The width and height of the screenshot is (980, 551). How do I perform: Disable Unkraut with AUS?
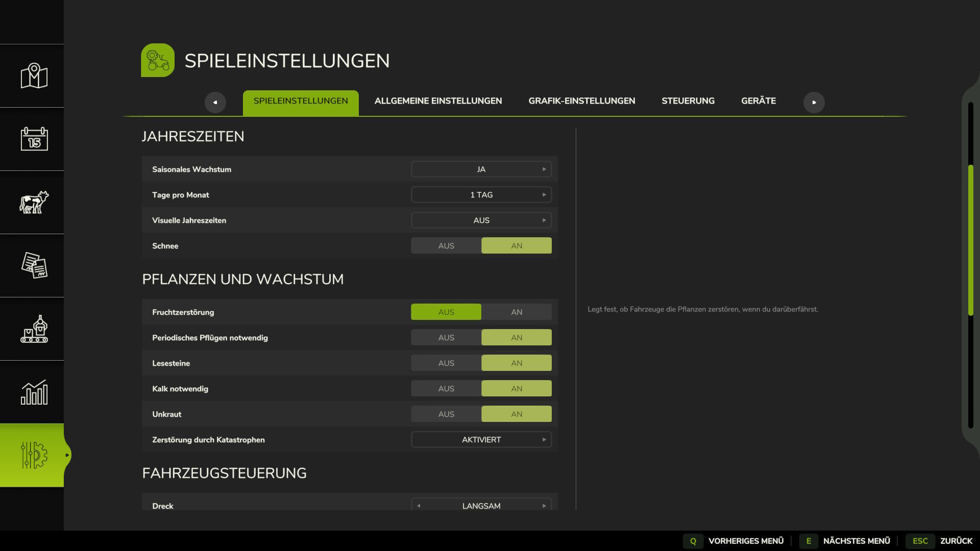[x=446, y=414]
